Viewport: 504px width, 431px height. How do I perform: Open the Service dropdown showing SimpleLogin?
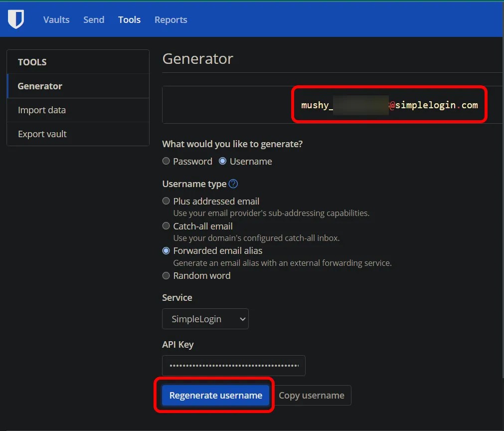tap(205, 319)
